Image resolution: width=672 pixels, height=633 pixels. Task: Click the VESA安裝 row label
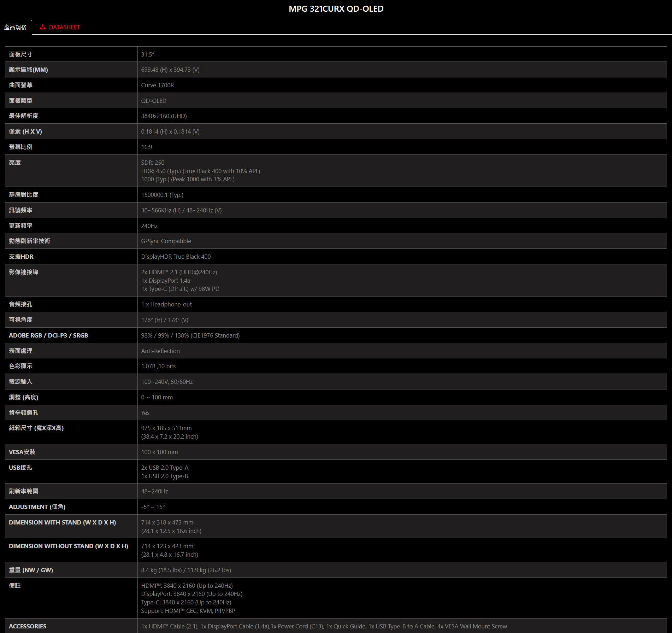(x=22, y=452)
